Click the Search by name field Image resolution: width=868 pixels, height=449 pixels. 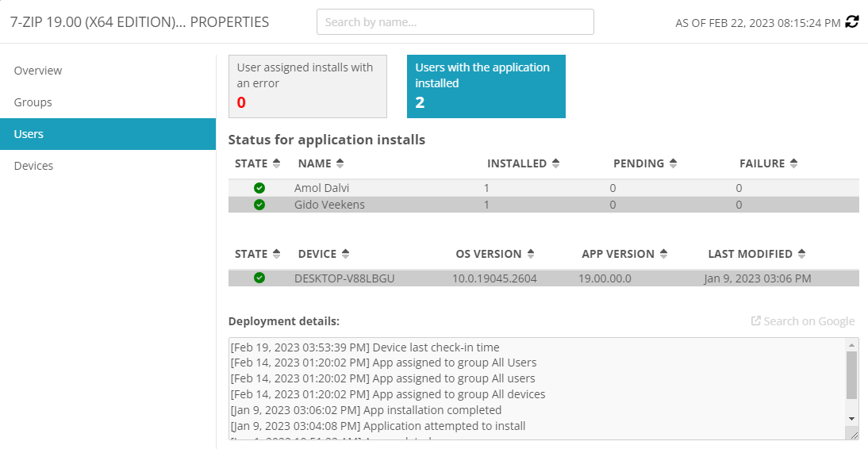[455, 22]
